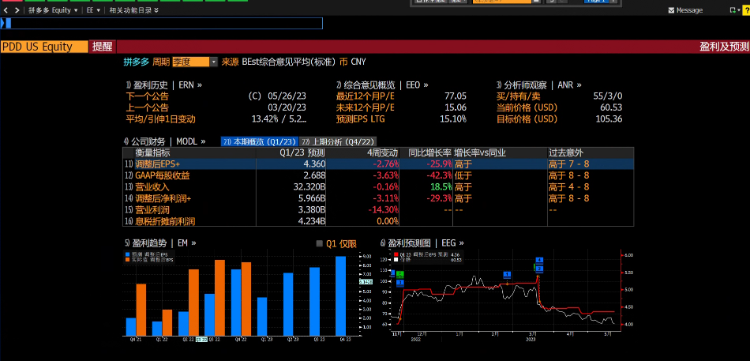Viewport: 750px width, 361px height.
Task: Select the 息税折摊前利润 row
Action: 378,221
